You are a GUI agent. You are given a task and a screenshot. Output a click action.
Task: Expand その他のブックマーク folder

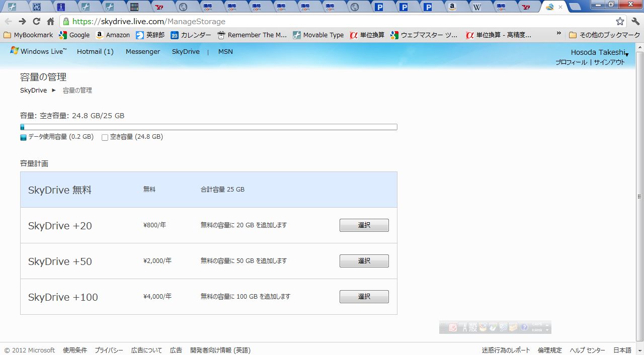click(x=604, y=35)
